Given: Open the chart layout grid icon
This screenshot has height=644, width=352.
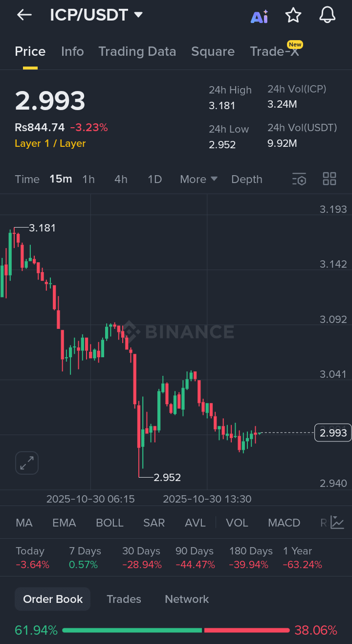Looking at the screenshot, I should (330, 179).
